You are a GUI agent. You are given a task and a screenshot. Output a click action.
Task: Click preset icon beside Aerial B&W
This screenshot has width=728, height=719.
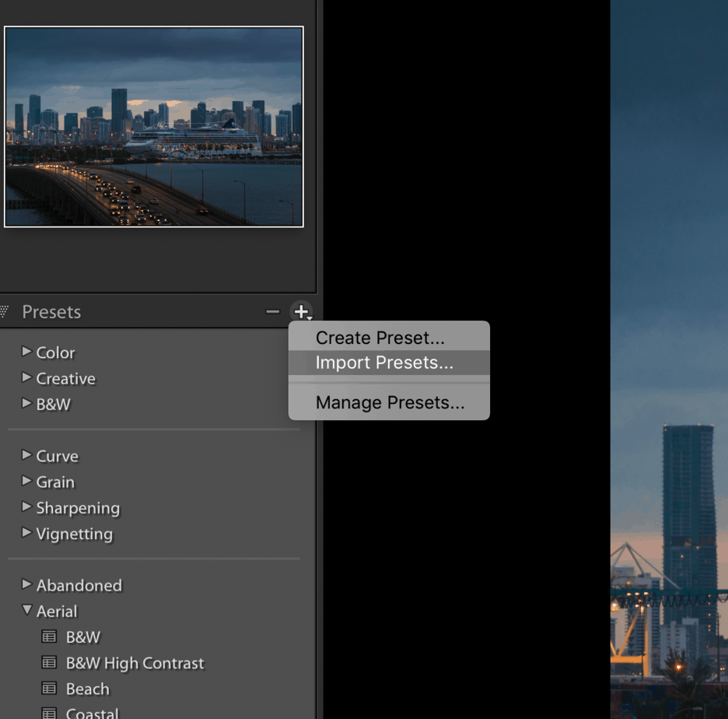point(49,637)
